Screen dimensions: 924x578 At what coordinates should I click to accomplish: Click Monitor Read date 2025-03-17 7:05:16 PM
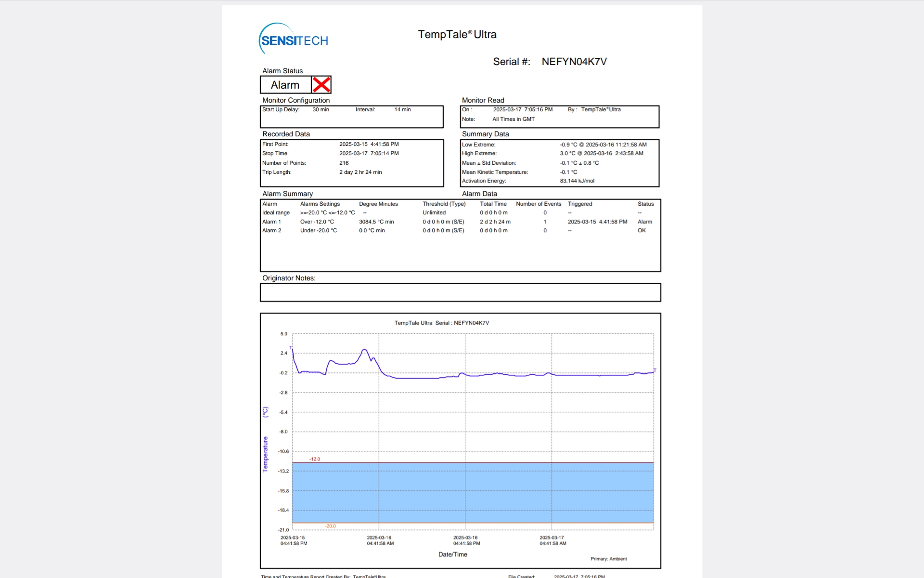(523, 109)
